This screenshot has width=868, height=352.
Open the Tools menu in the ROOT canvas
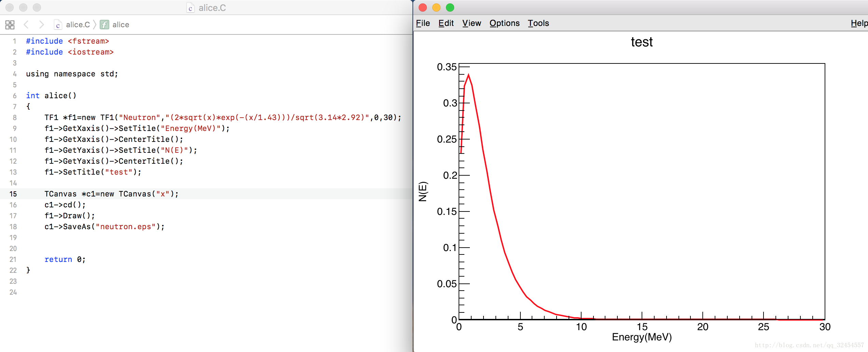[538, 23]
